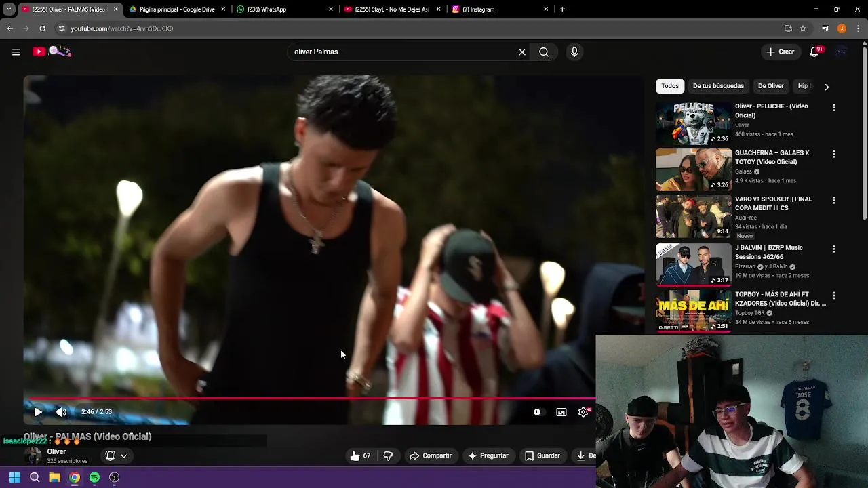Open the Windows Start menu
The height and width of the screenshot is (488, 868).
point(14,477)
